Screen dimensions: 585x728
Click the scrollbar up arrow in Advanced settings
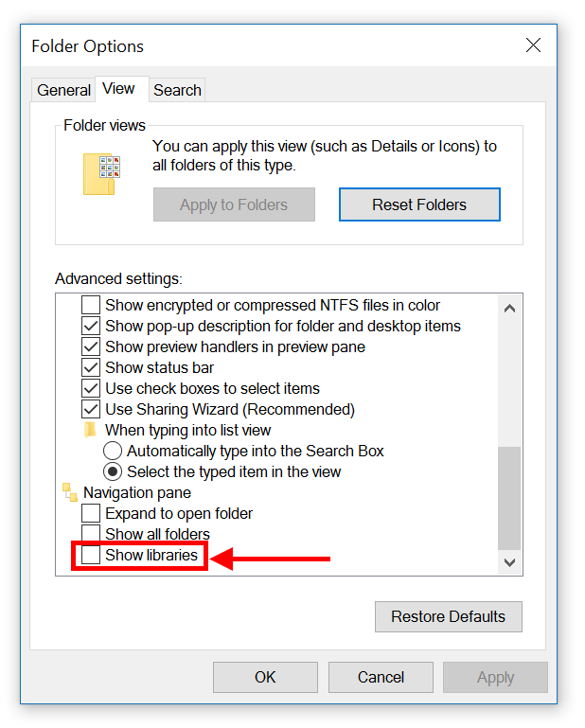point(509,309)
